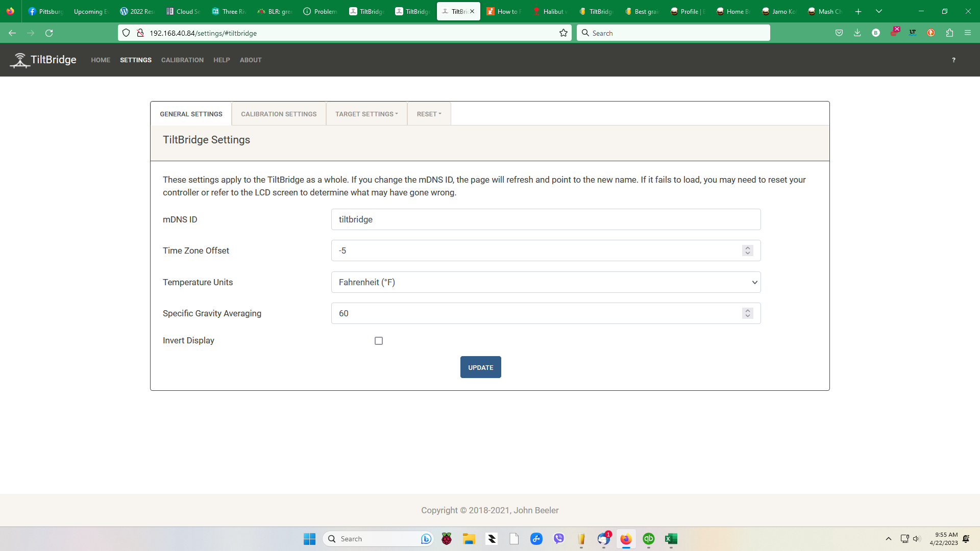Image resolution: width=980 pixels, height=551 pixels.
Task: Expand the Target Settings tab dropdown
Action: [x=366, y=114]
